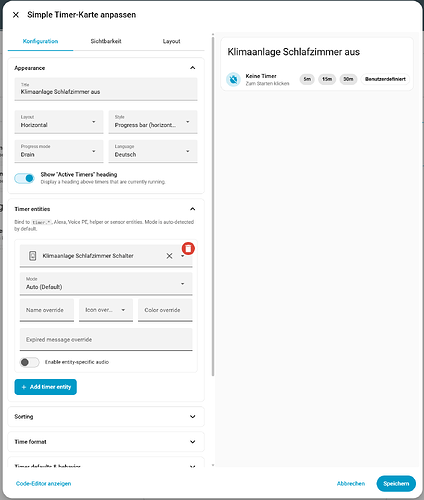Click the timer-off icon in the preview card

233,79
